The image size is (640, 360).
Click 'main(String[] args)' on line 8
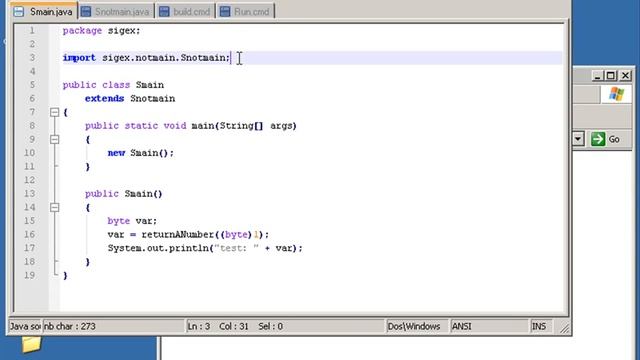click(x=244, y=126)
